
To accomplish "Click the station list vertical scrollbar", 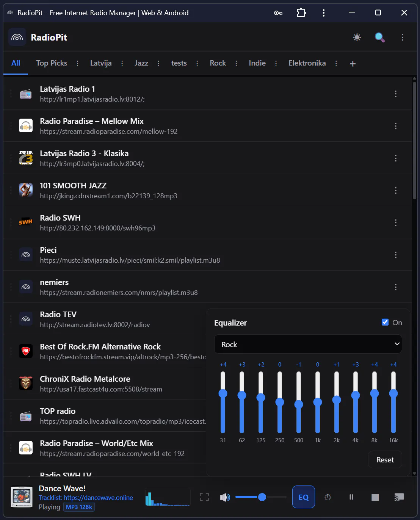I will (414, 140).
